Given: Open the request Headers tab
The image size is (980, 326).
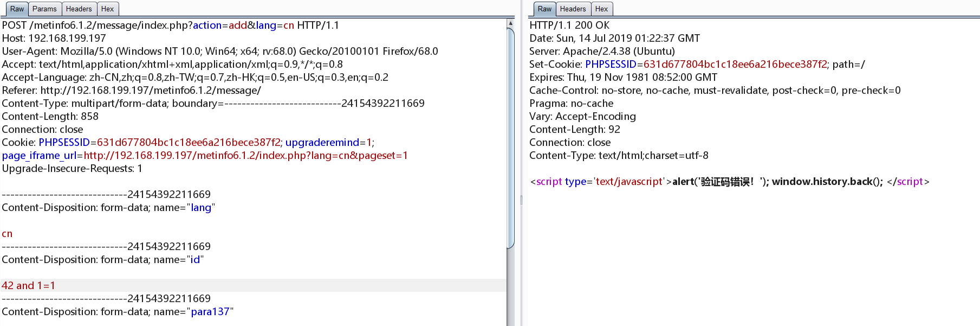Looking at the screenshot, I should pyautogui.click(x=79, y=9).
